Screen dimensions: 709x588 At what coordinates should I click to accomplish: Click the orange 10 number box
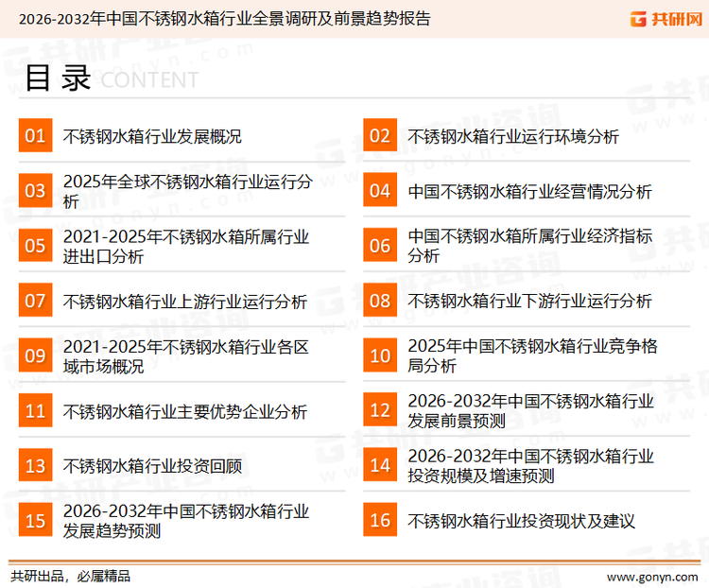pyautogui.click(x=380, y=355)
